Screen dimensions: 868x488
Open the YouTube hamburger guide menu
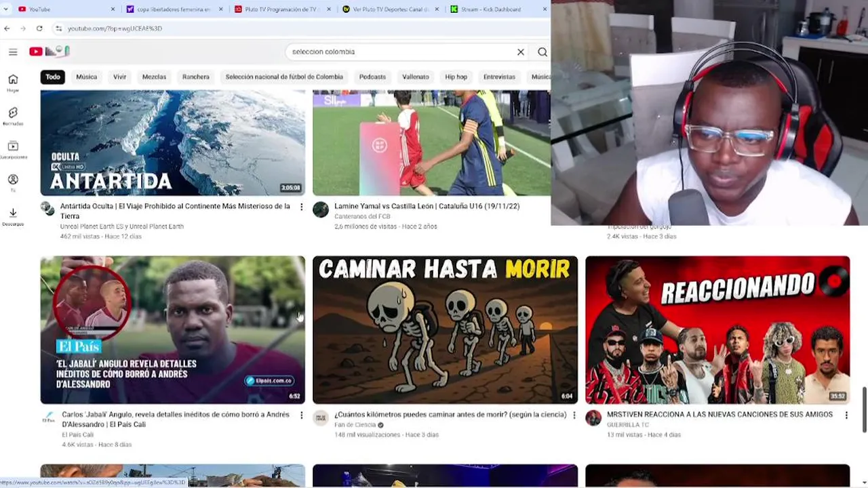point(13,52)
